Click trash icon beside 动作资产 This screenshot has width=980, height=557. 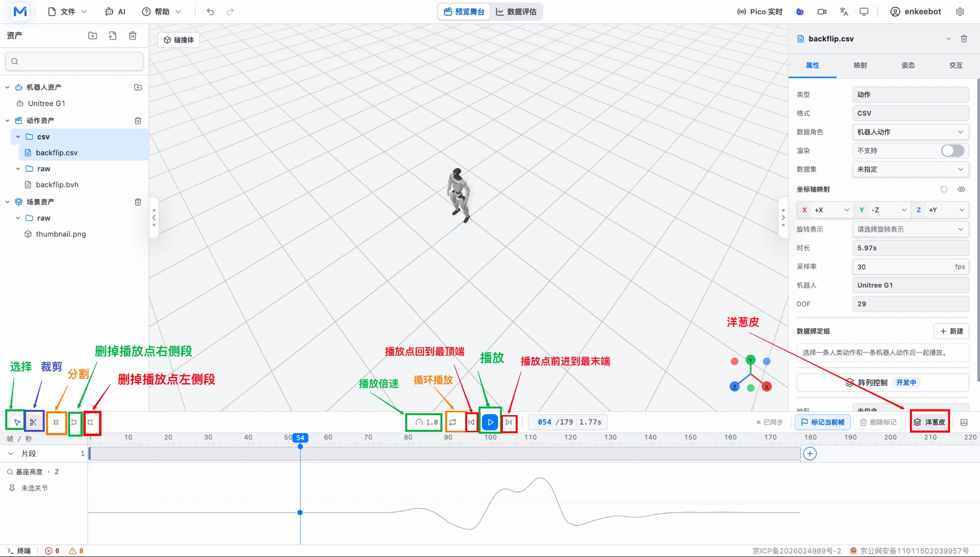tap(138, 120)
